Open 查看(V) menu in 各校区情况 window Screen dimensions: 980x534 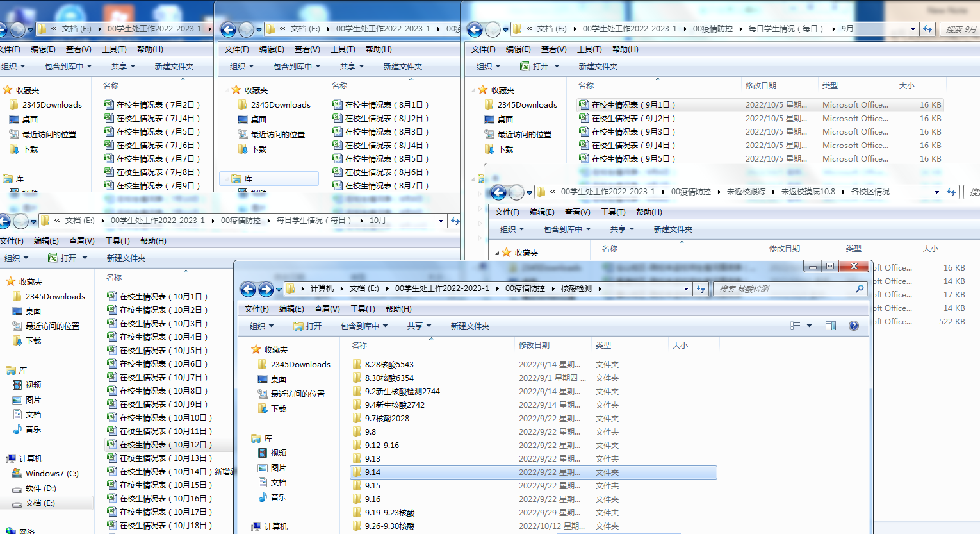pyautogui.click(x=577, y=212)
